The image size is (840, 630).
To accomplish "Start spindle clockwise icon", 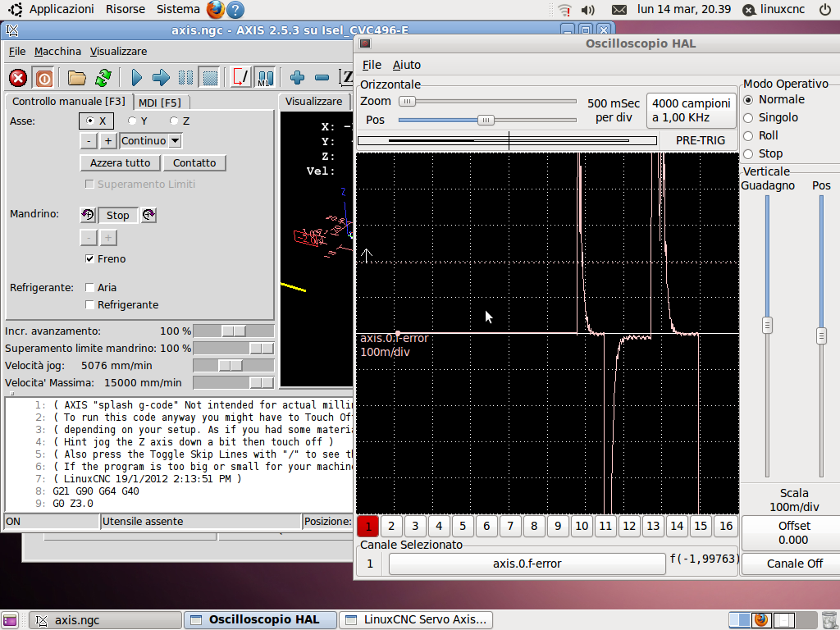I will click(148, 216).
